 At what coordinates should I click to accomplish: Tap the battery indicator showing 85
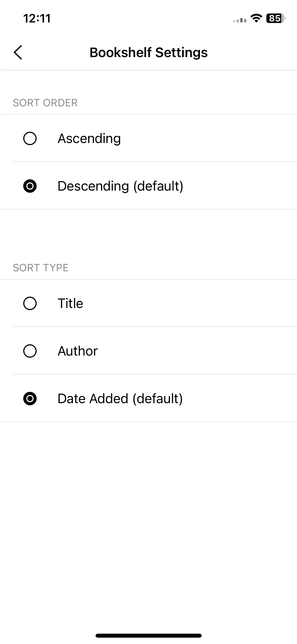click(276, 18)
